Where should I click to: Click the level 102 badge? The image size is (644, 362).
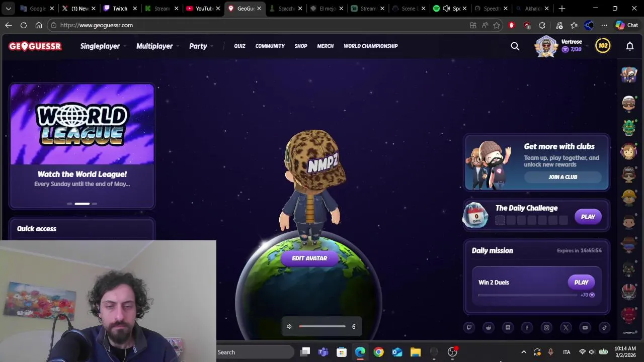[x=603, y=46]
